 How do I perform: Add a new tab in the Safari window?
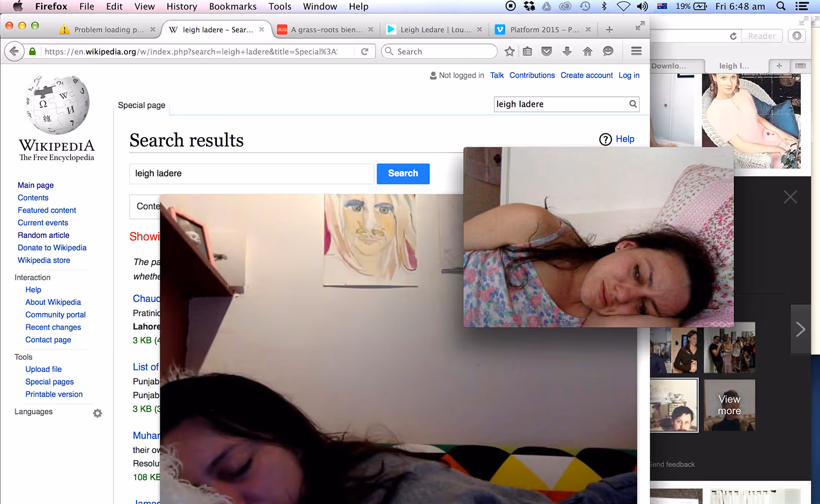coord(779,66)
